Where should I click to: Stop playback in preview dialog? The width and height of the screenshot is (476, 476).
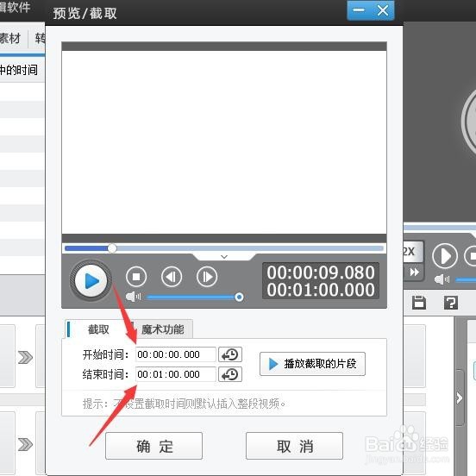tap(136, 277)
